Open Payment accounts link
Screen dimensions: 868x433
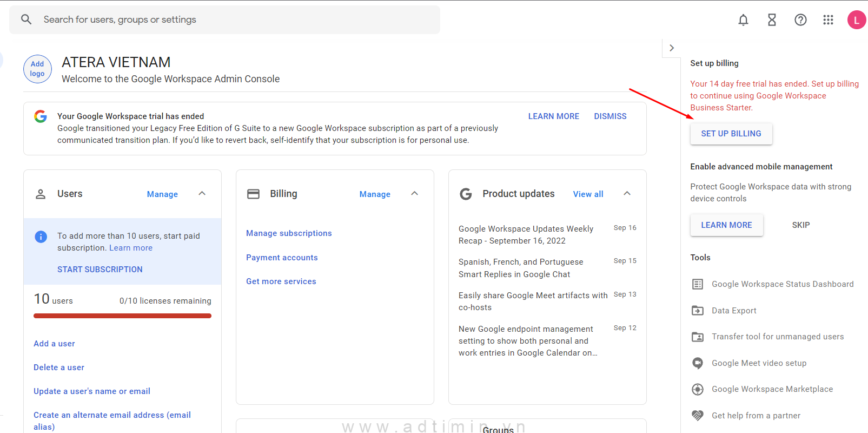(282, 258)
